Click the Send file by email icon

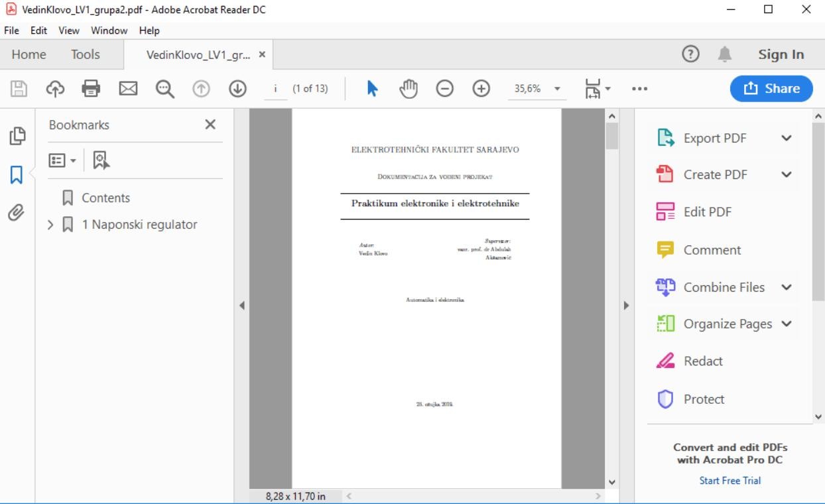pos(128,89)
